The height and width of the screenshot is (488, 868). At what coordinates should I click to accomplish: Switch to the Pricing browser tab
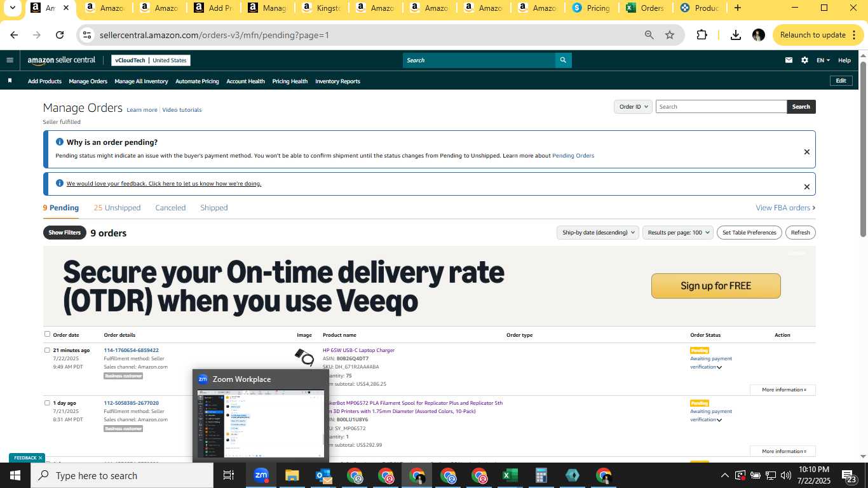pos(591,8)
